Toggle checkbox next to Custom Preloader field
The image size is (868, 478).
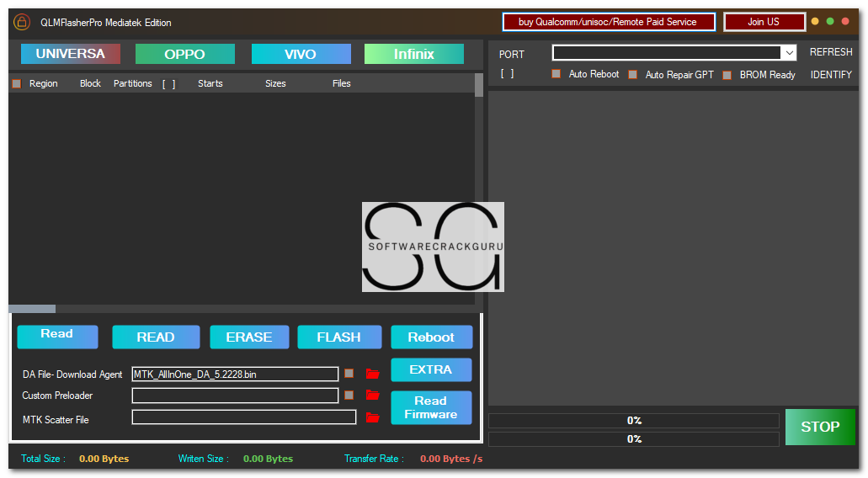[x=349, y=395]
